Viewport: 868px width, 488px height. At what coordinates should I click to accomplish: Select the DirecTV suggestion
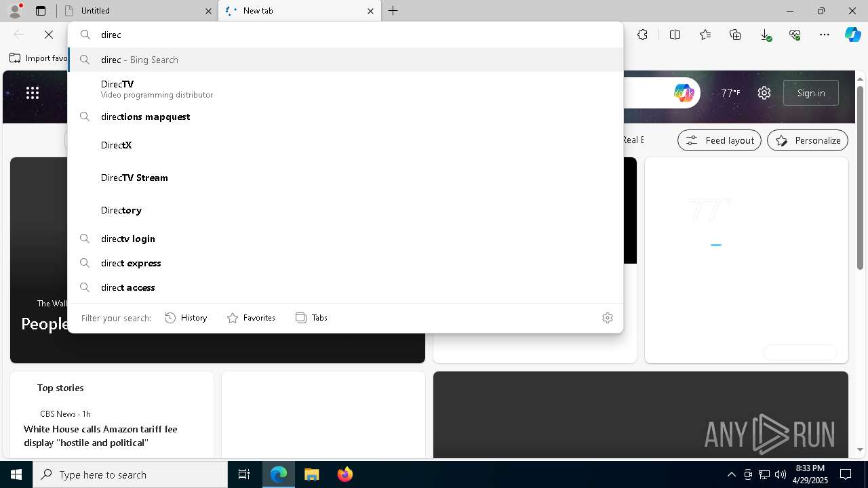pyautogui.click(x=346, y=89)
